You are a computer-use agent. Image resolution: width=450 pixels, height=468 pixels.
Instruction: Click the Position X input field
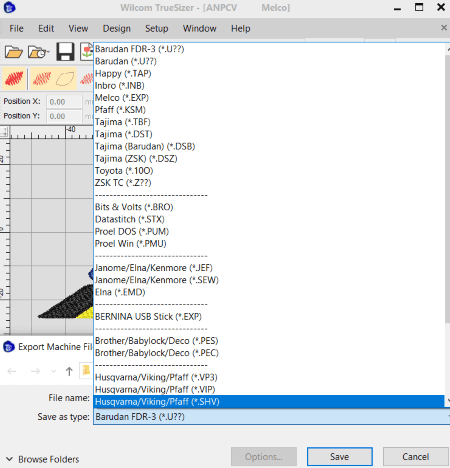(x=64, y=102)
